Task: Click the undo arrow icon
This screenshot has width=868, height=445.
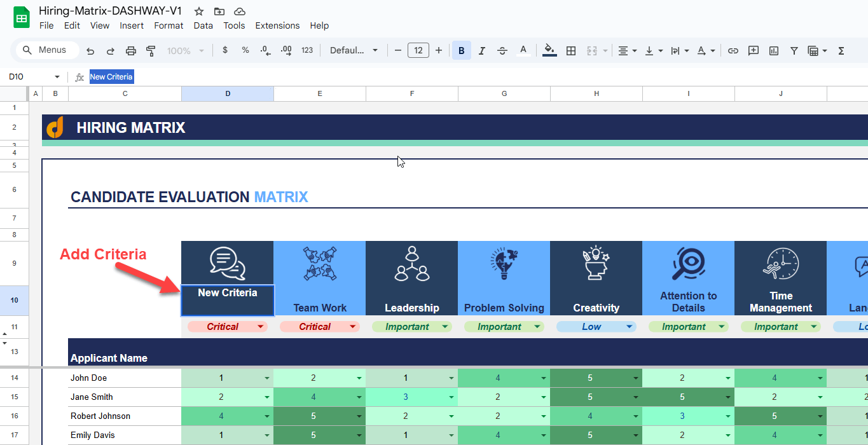Action: click(90, 51)
